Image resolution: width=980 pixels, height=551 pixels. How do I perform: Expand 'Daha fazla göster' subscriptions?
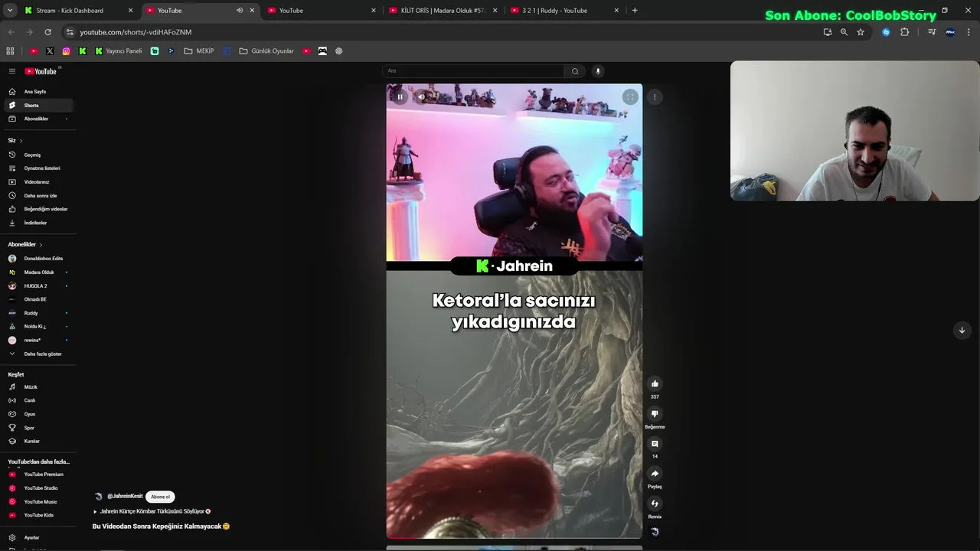[38, 354]
